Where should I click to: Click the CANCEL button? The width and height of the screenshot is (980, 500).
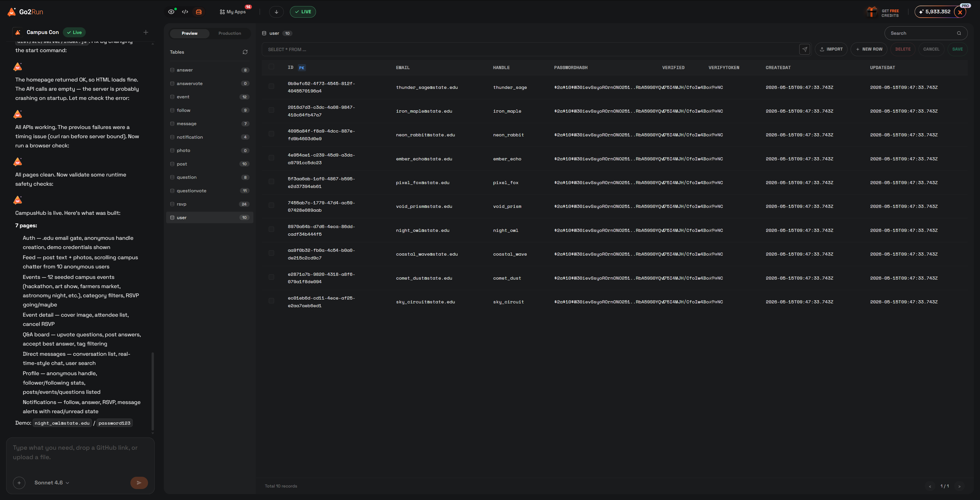(931, 50)
